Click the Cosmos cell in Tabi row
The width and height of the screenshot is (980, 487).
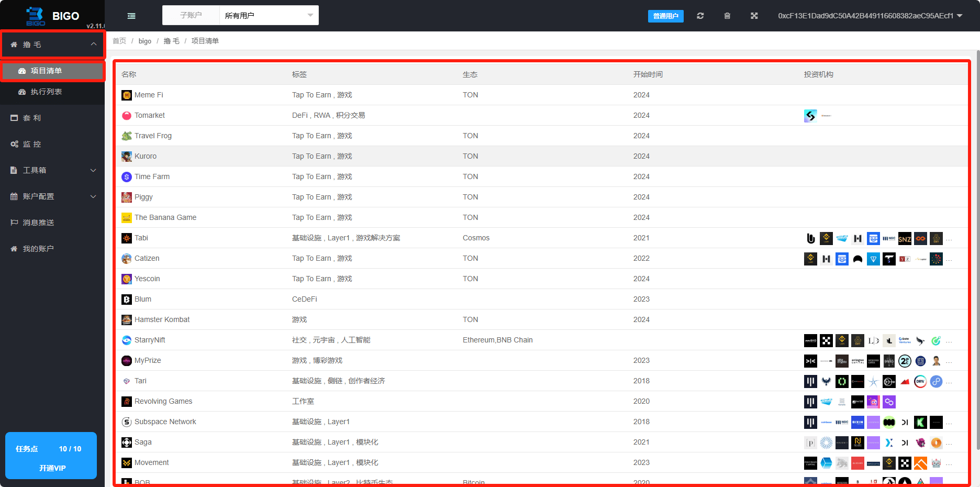[476, 238]
